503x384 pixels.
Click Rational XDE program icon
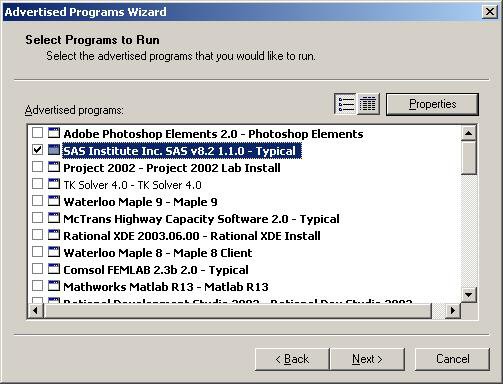point(54,235)
